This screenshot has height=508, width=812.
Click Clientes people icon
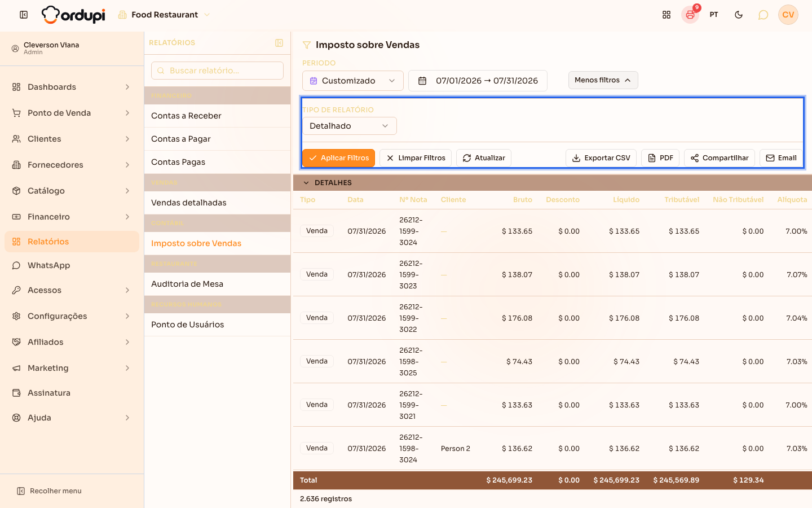coord(16,139)
